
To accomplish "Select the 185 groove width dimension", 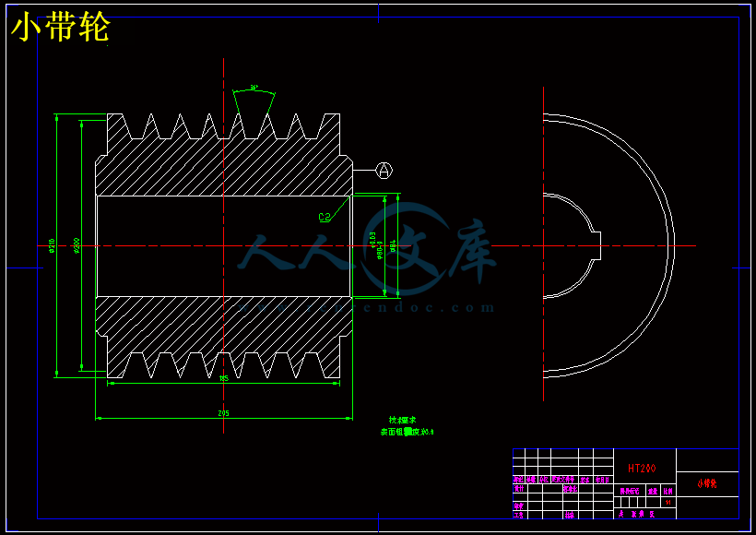I will (224, 379).
